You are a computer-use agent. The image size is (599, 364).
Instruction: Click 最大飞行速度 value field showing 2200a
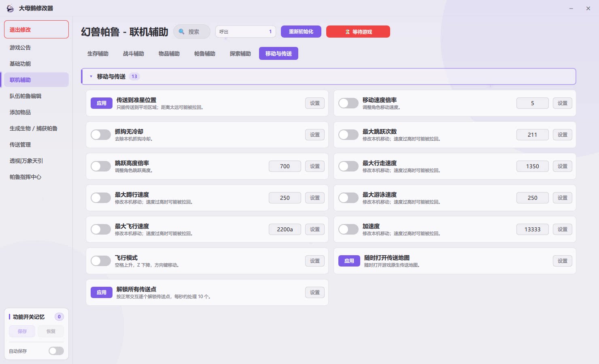point(285,229)
